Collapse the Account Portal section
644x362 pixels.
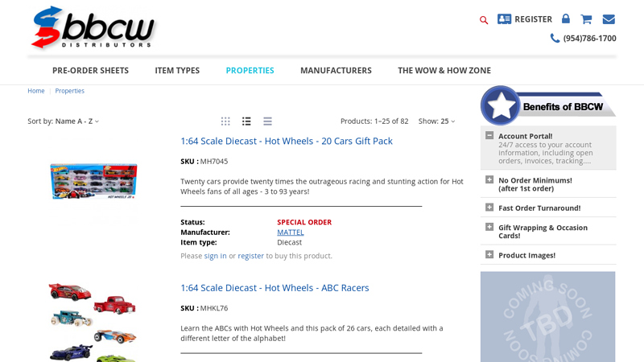[489, 136]
